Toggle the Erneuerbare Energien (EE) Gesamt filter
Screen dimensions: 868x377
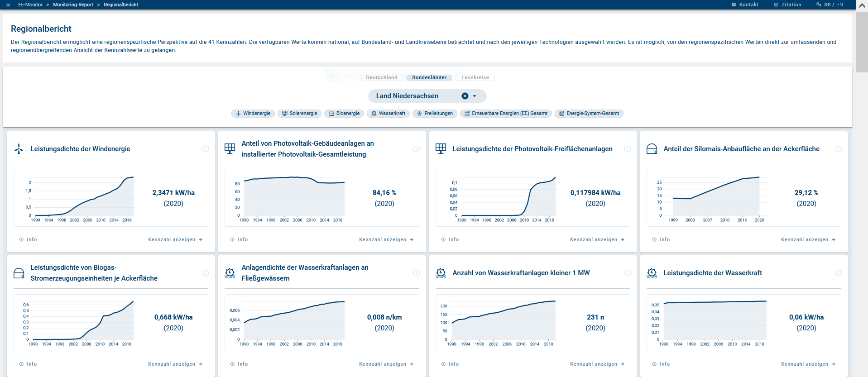pos(506,114)
